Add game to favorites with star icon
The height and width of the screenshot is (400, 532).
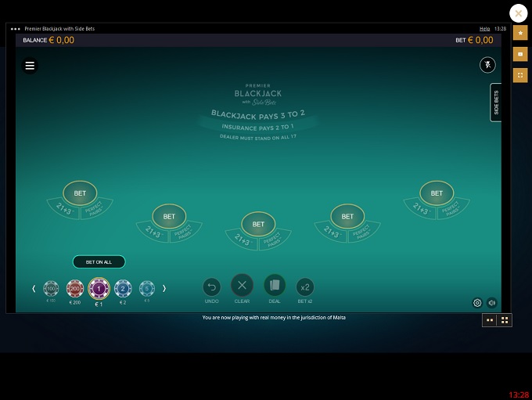(520, 33)
